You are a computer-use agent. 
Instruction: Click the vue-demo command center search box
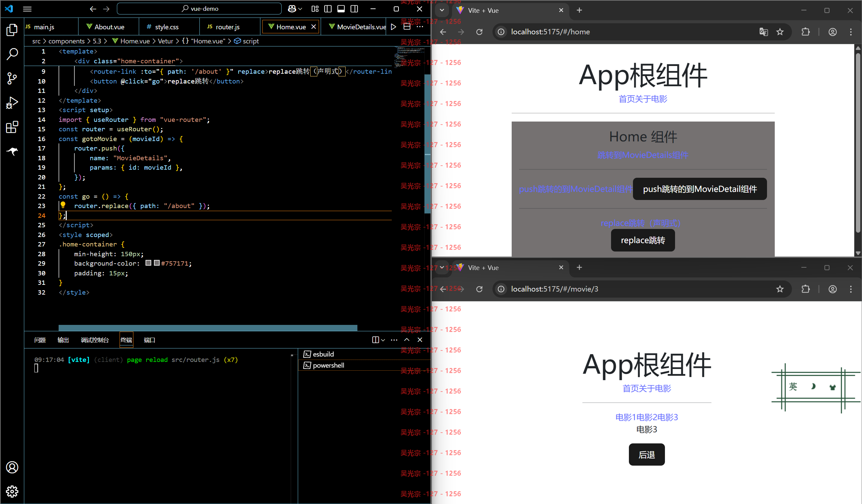point(199,9)
